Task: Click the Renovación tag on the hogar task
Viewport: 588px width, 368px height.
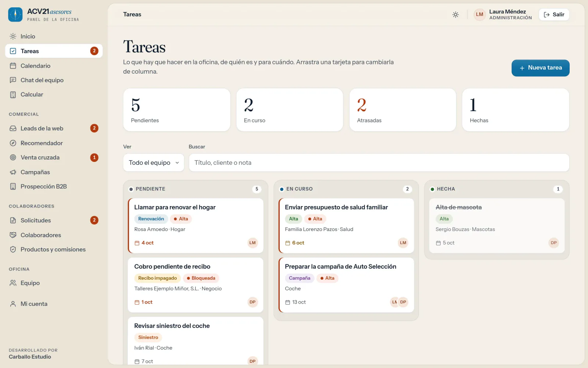Action: pos(151,219)
